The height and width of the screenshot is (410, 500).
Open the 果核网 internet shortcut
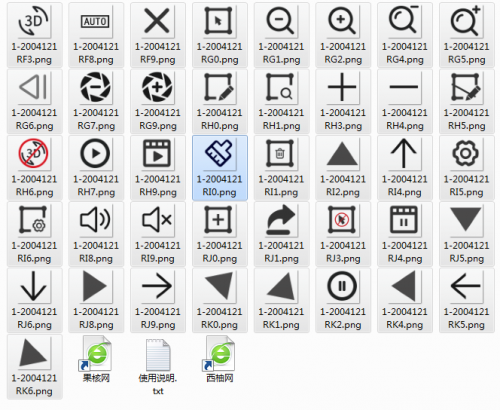click(96, 360)
